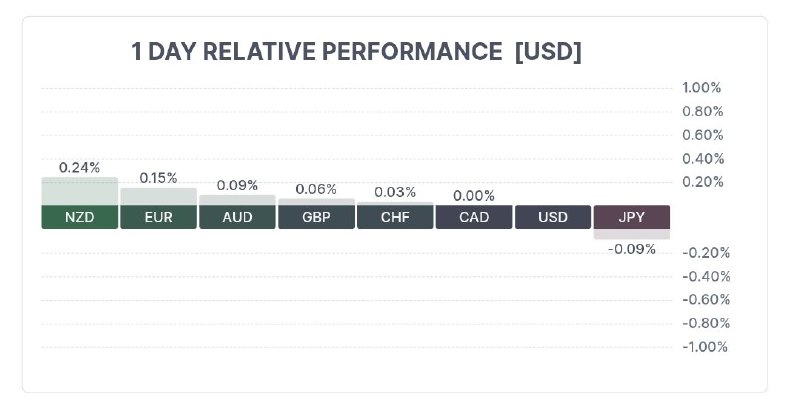Select the CHF currency label
The image size is (800, 414).
click(x=395, y=217)
